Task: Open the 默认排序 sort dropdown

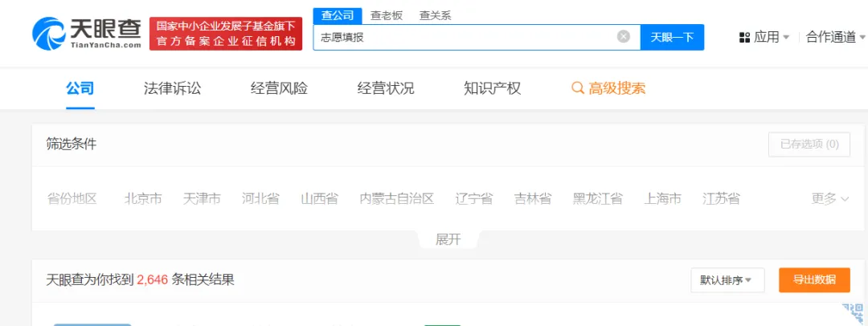Action: tap(727, 280)
